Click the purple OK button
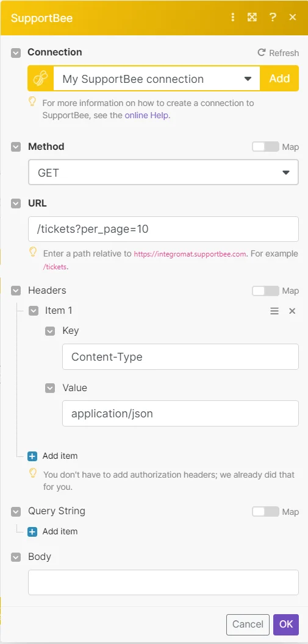This screenshot has height=644, width=308. pos(286,625)
